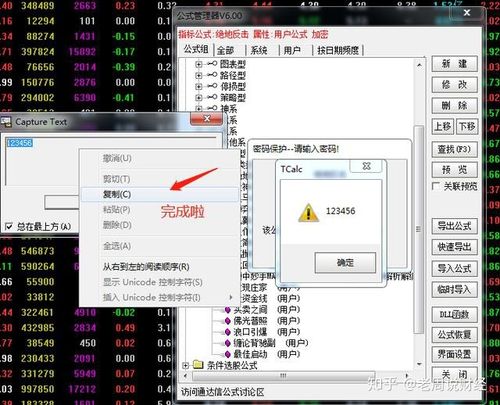Click the tree list scroll-up arrow
The image size is (500, 405).
pyautogui.click(x=419, y=65)
